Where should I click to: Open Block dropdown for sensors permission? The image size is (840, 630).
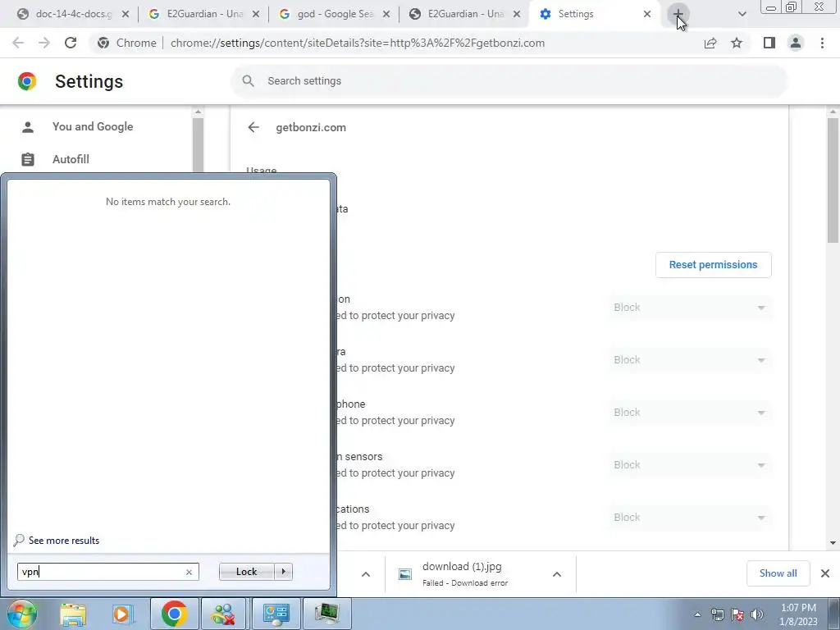(x=689, y=465)
